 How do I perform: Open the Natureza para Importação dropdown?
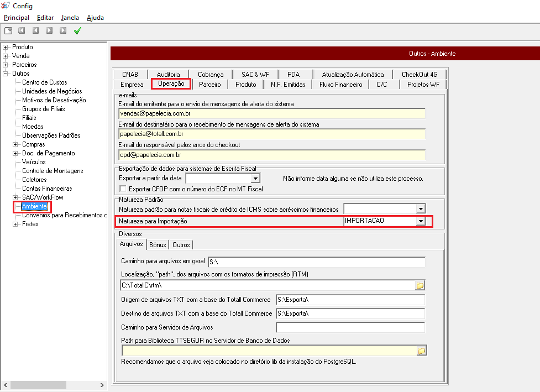(421, 221)
